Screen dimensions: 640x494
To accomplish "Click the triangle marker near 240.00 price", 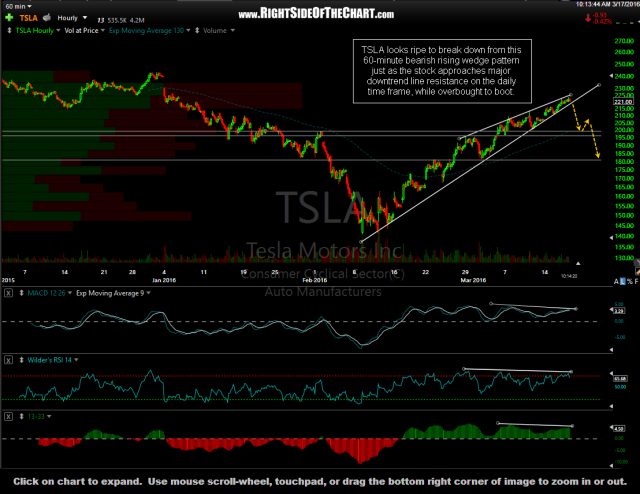I will click(611, 76).
